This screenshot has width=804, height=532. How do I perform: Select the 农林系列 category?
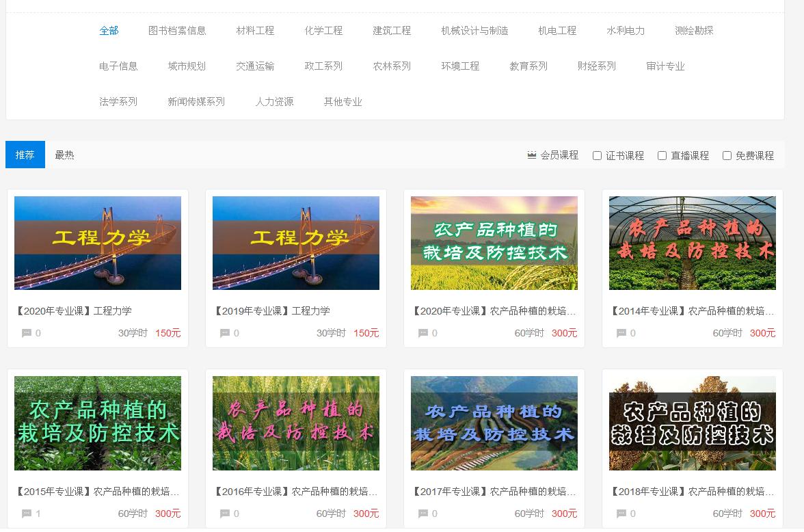[392, 66]
